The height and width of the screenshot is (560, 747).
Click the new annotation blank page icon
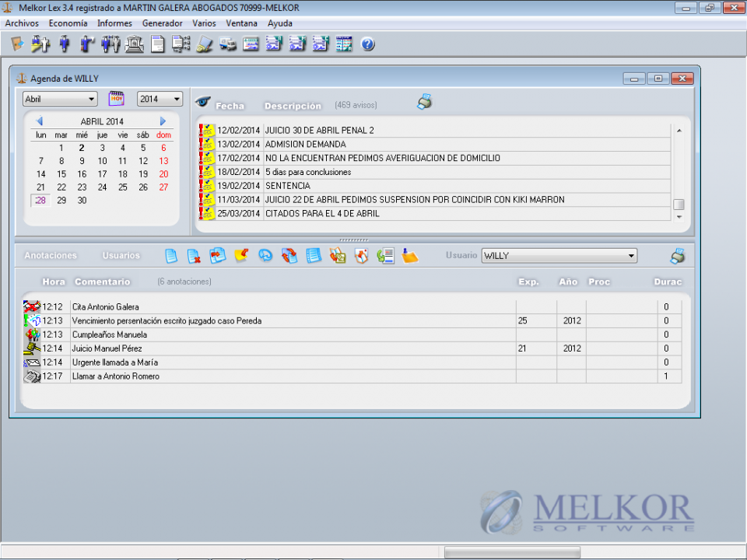point(171,255)
